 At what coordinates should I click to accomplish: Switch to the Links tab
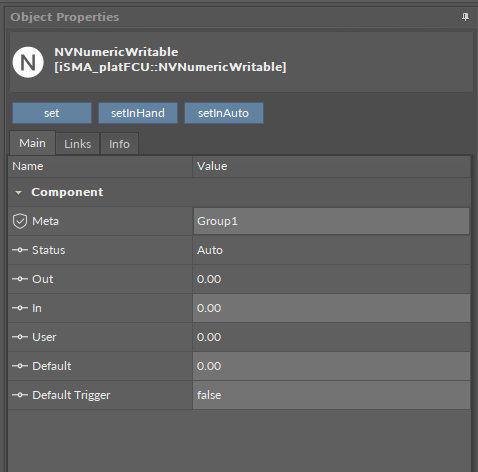click(x=78, y=144)
